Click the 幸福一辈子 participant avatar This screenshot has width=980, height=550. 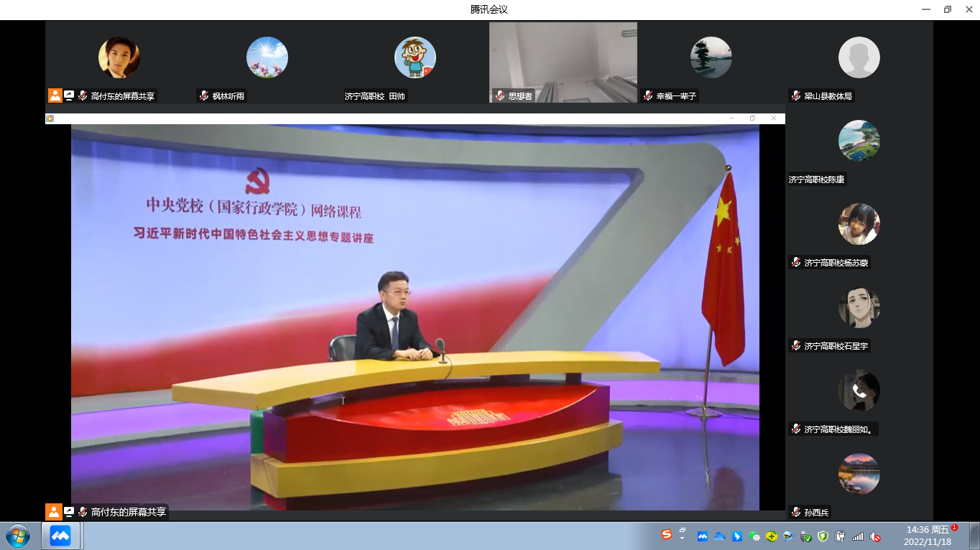(711, 57)
